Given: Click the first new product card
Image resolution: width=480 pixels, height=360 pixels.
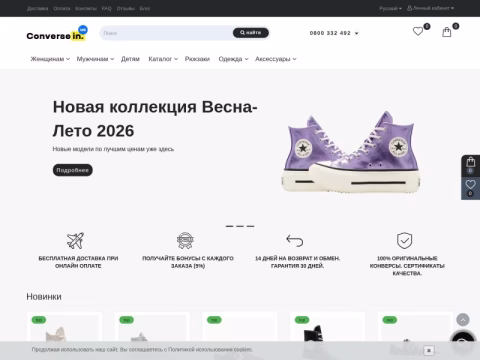Looking at the screenshot, I should pos(64,328).
